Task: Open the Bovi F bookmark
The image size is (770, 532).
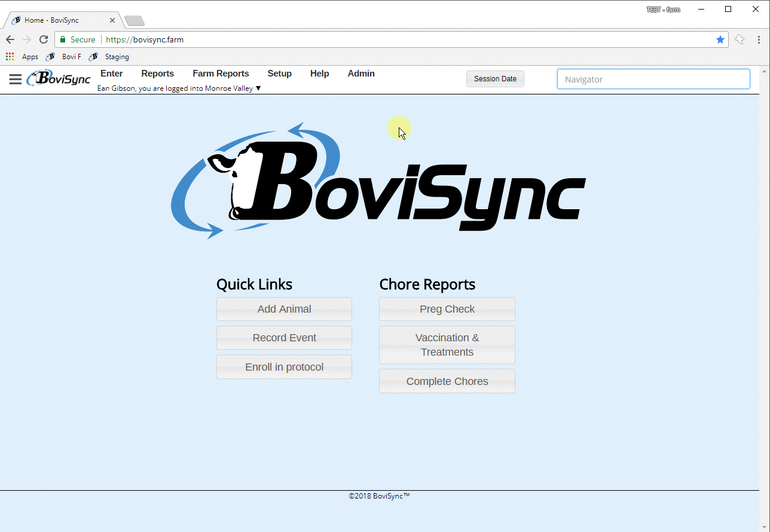Action: (x=63, y=57)
